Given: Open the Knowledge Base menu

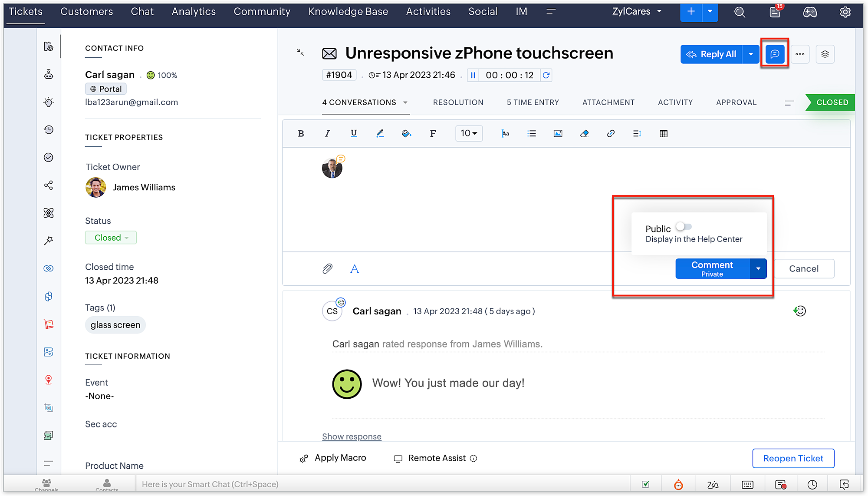Looking at the screenshot, I should click(x=348, y=12).
